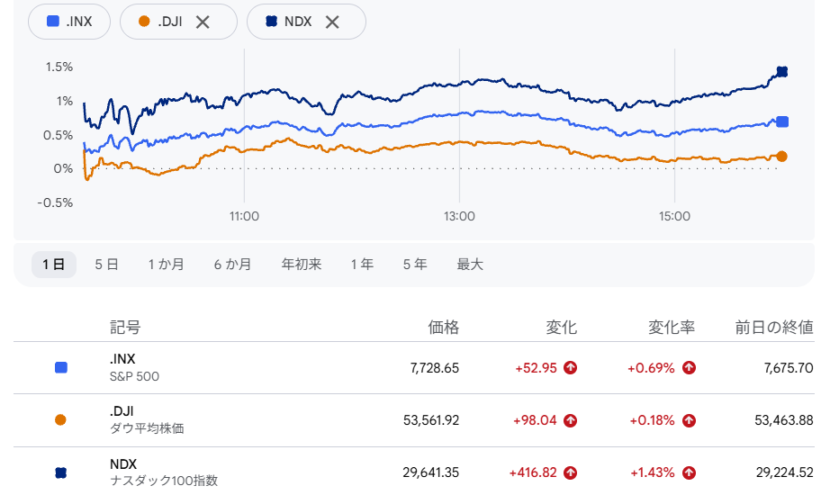
Task: Click the orange circle marker in .DJI row
Action: (60, 419)
